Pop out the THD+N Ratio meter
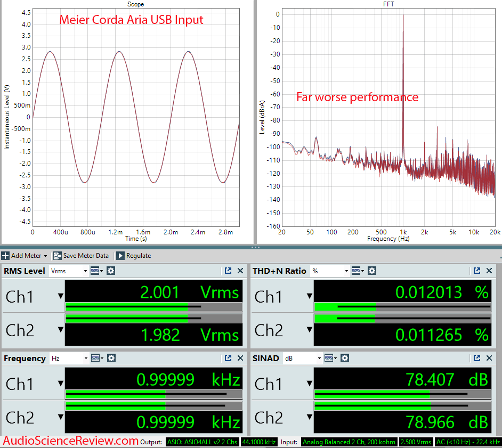Image resolution: width=502 pixels, height=448 pixels. click(x=477, y=271)
